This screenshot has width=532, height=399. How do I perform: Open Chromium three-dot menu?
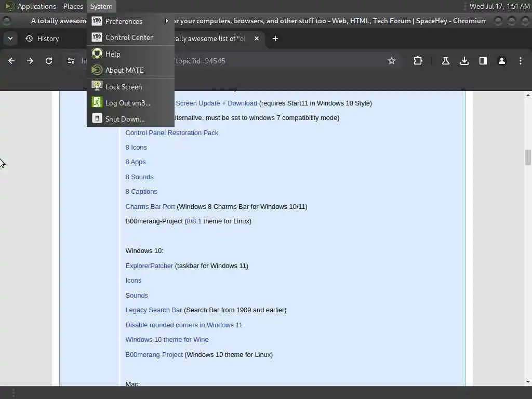pos(521,61)
